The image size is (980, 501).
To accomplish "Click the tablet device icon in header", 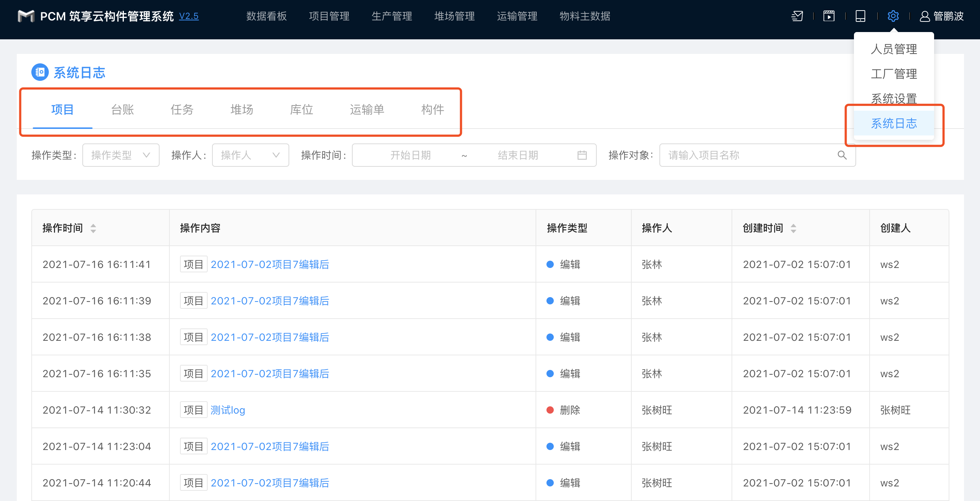I will (860, 16).
